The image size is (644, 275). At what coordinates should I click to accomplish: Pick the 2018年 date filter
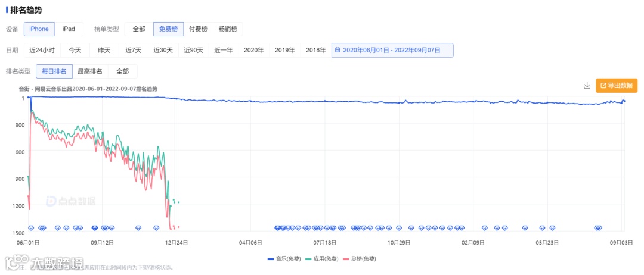(316, 51)
